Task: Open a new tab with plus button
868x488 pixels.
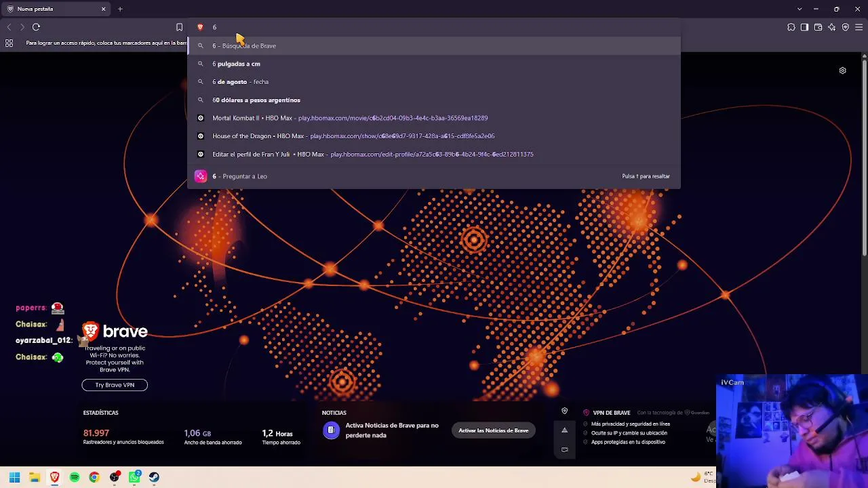Action: point(120,9)
